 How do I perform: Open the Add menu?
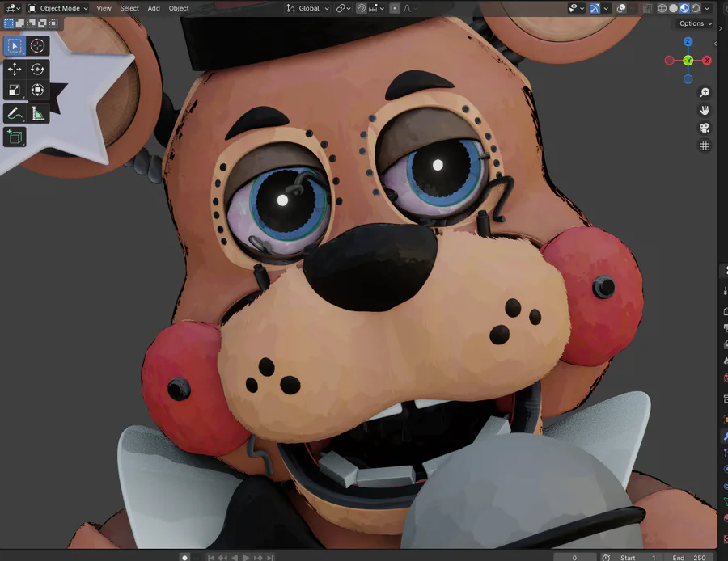point(154,8)
